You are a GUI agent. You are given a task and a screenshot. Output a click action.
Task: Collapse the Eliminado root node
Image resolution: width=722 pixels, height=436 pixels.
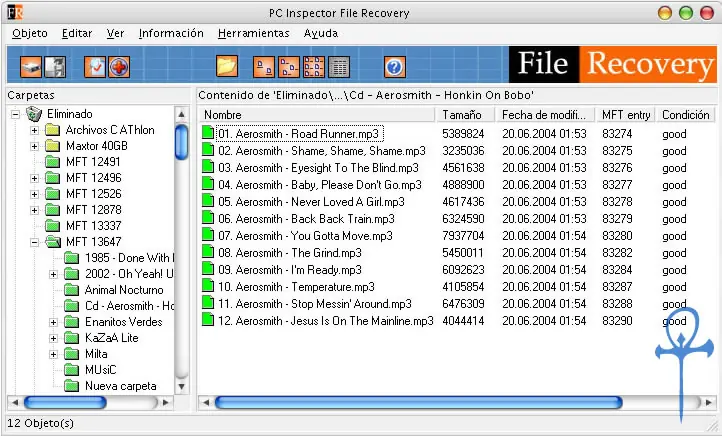point(16,114)
